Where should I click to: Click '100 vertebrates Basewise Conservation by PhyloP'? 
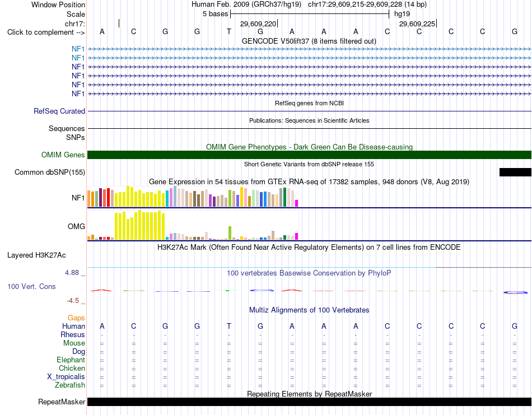click(x=309, y=273)
